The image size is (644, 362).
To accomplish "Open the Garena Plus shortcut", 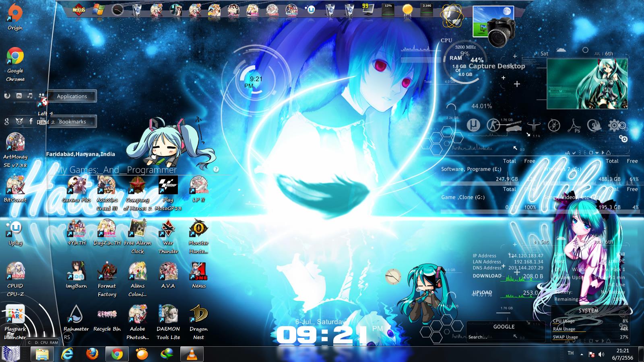I will coord(76,189).
